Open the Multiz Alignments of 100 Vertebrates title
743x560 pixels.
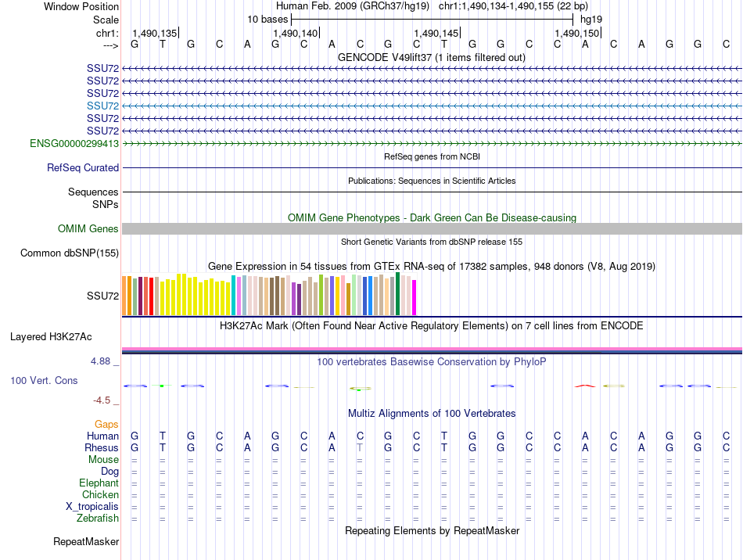[431, 413]
